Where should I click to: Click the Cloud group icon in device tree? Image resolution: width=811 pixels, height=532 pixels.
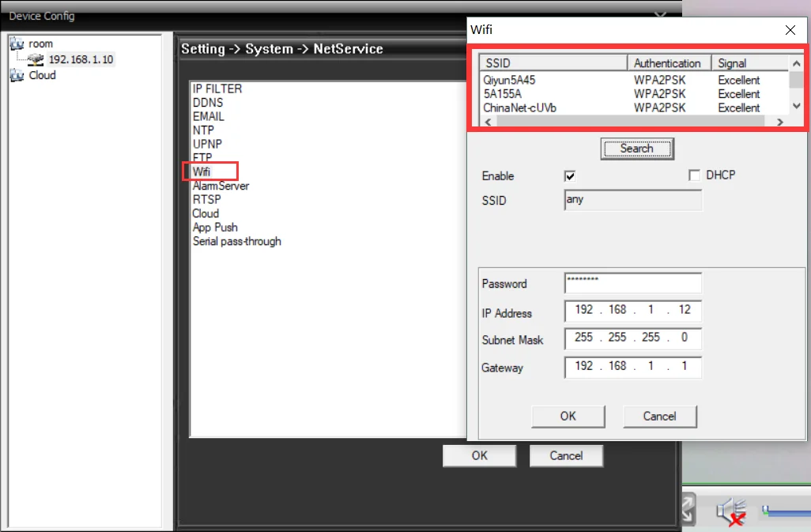coord(17,75)
